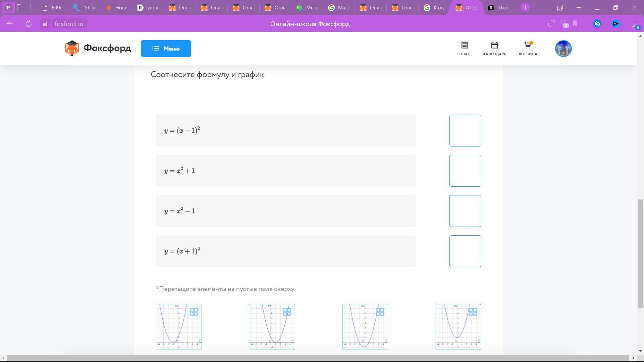
Task: Open the План icon in header
Action: click(465, 49)
